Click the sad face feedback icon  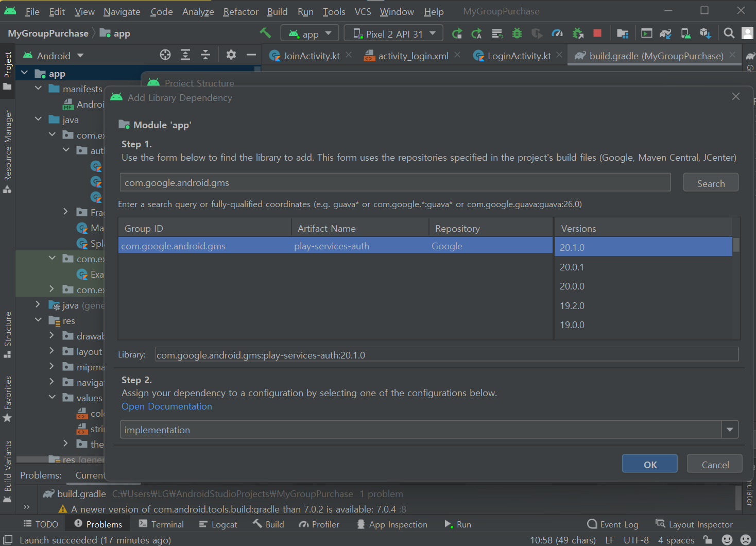[746, 539]
